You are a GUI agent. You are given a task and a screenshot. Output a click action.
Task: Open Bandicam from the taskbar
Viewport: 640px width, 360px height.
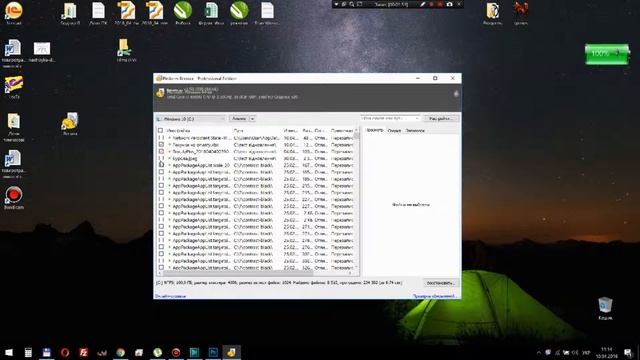pyautogui.click(x=176, y=352)
